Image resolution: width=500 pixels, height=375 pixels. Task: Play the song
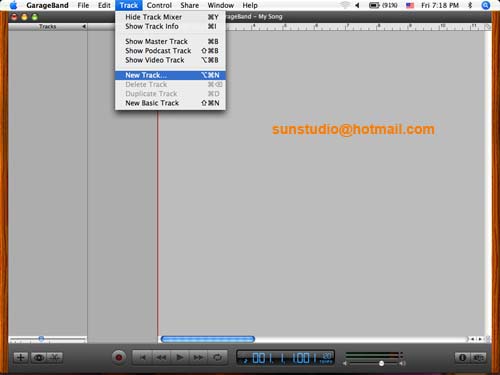180,358
